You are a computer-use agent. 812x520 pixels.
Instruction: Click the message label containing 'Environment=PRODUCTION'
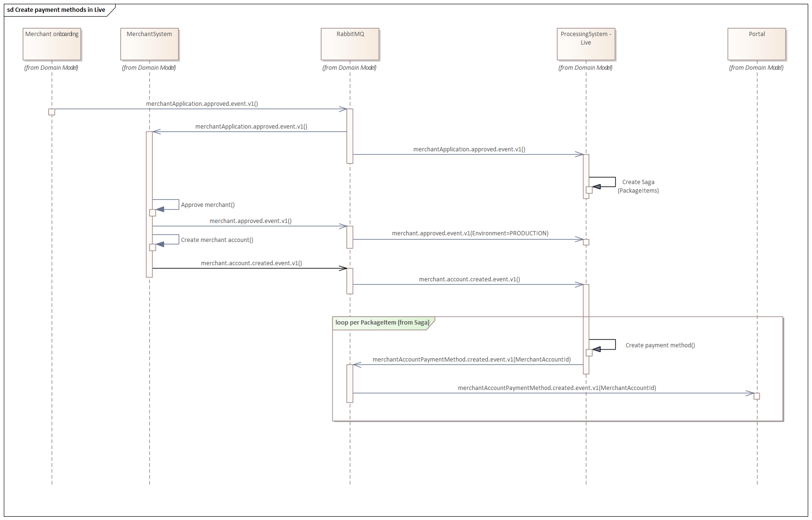(x=470, y=233)
